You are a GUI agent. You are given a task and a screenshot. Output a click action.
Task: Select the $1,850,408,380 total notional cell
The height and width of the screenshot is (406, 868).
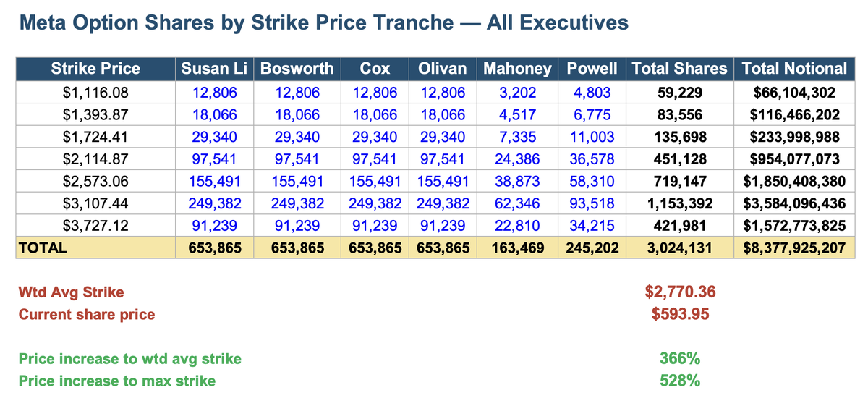click(793, 181)
